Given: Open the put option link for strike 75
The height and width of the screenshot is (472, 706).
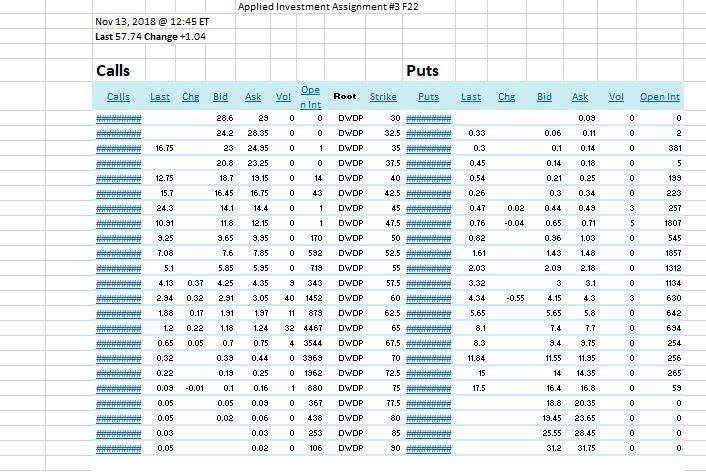Looking at the screenshot, I should [x=429, y=388].
